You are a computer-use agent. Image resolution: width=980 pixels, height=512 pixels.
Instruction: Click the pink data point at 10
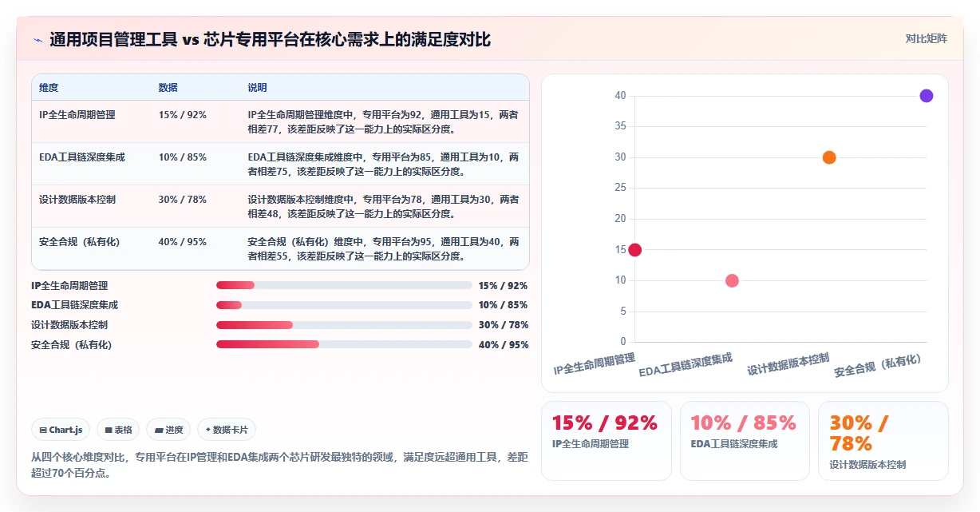click(732, 280)
